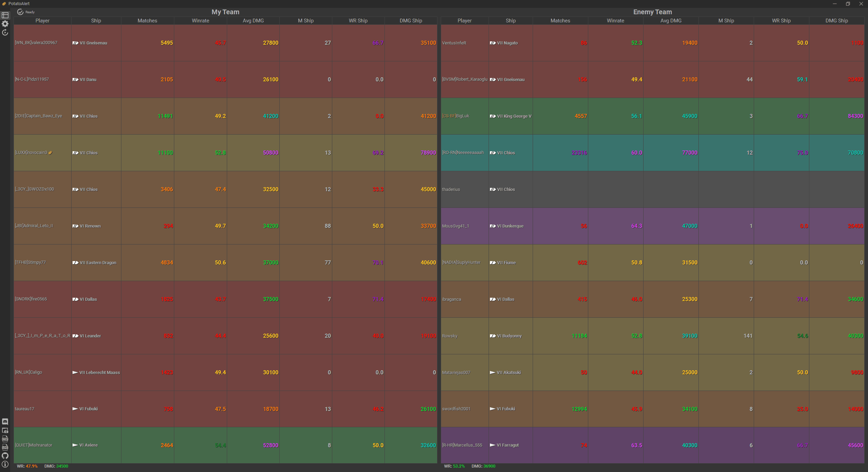868x472 pixels.
Task: Click My Team Winrate column header
Action: click(x=200, y=21)
